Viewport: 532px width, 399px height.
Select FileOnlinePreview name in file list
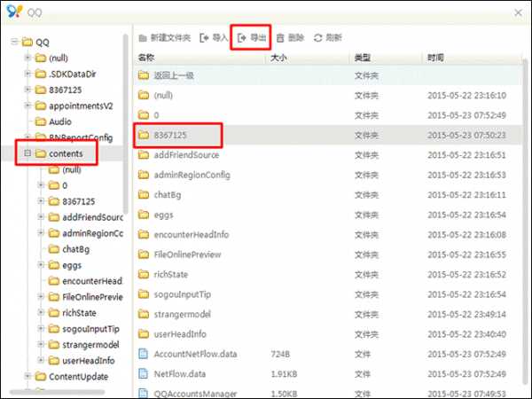187,254
